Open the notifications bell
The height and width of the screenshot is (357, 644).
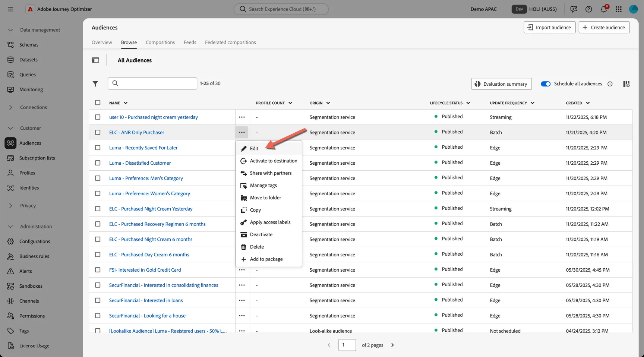tap(604, 9)
